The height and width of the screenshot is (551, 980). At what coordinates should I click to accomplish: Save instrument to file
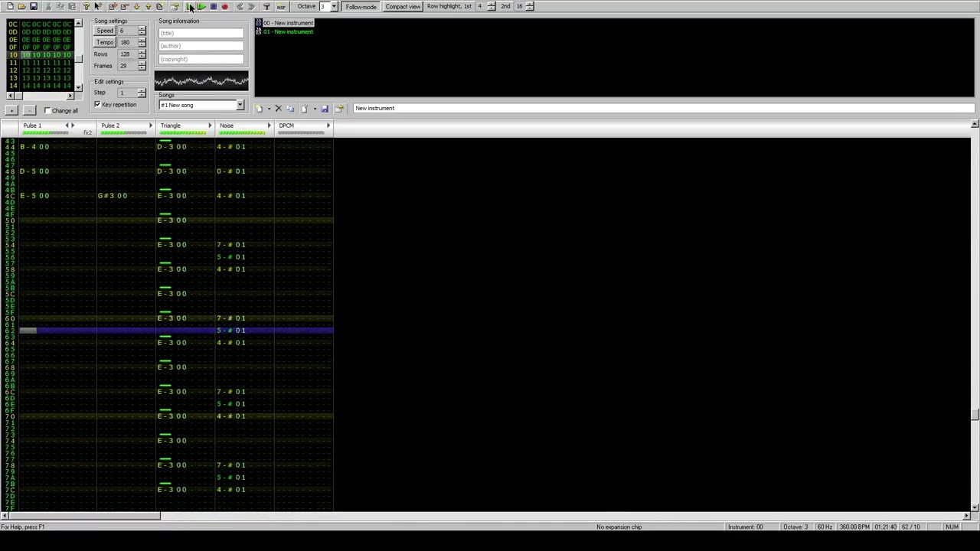(x=325, y=109)
